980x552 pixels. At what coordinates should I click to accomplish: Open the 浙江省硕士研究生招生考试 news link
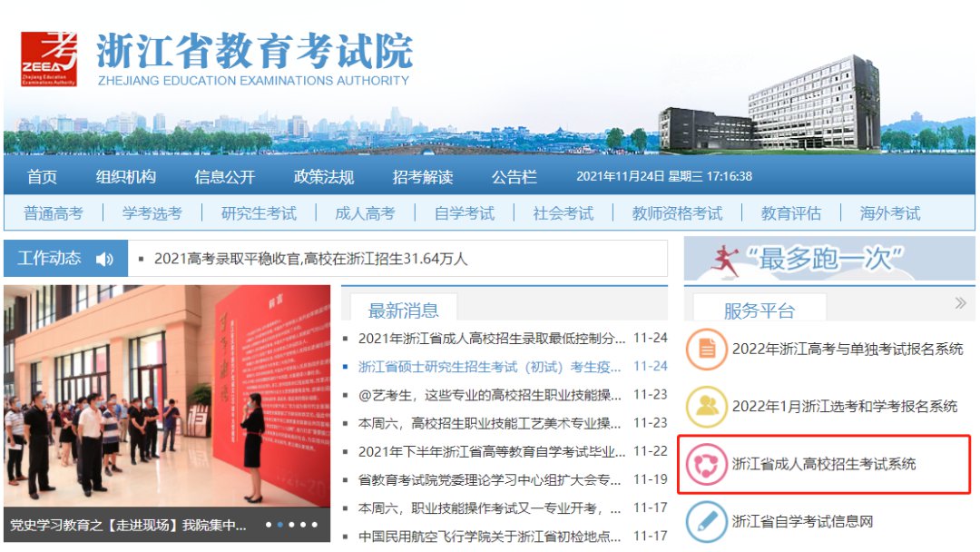[x=489, y=367]
